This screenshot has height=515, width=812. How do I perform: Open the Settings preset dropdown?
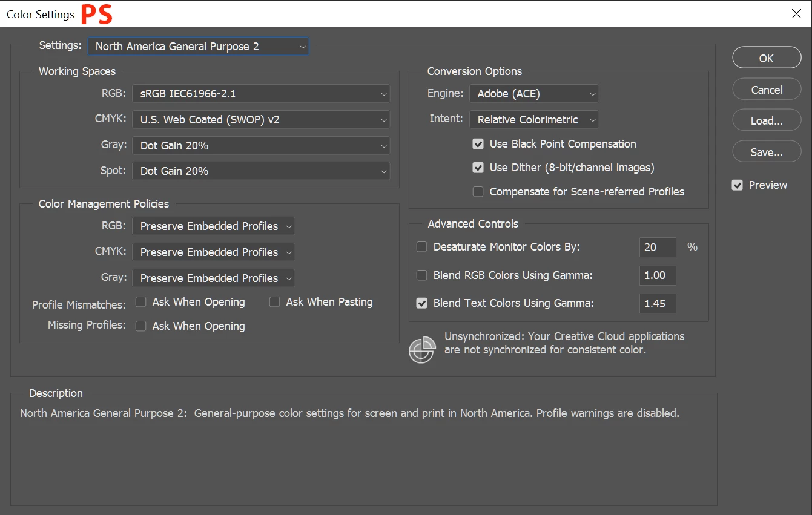(198, 47)
